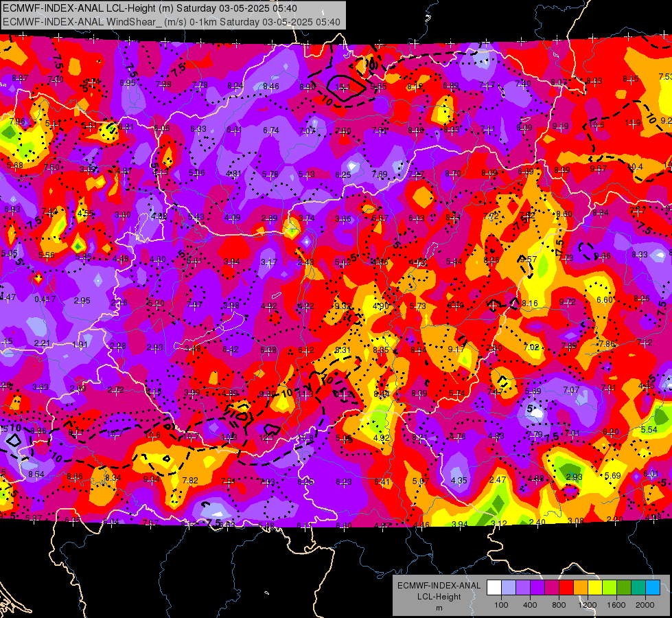The image size is (672, 618).
Task: Click the grid value 6.74
Action: (271, 130)
